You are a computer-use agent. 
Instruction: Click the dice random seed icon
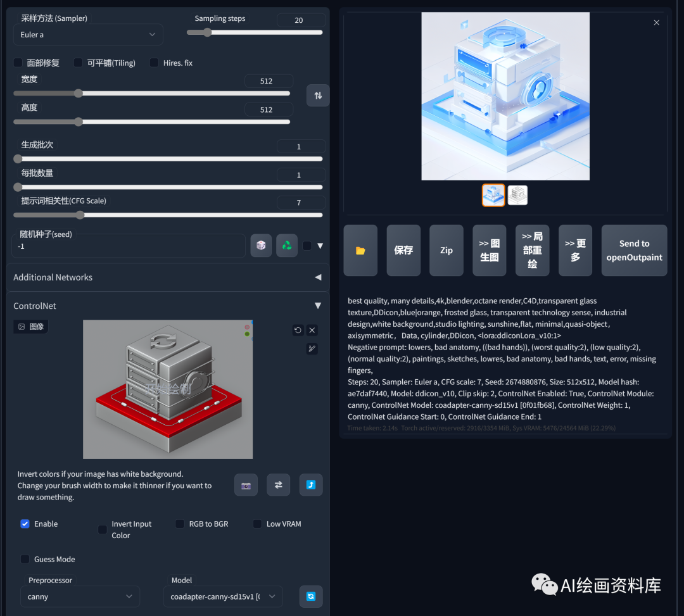(261, 246)
